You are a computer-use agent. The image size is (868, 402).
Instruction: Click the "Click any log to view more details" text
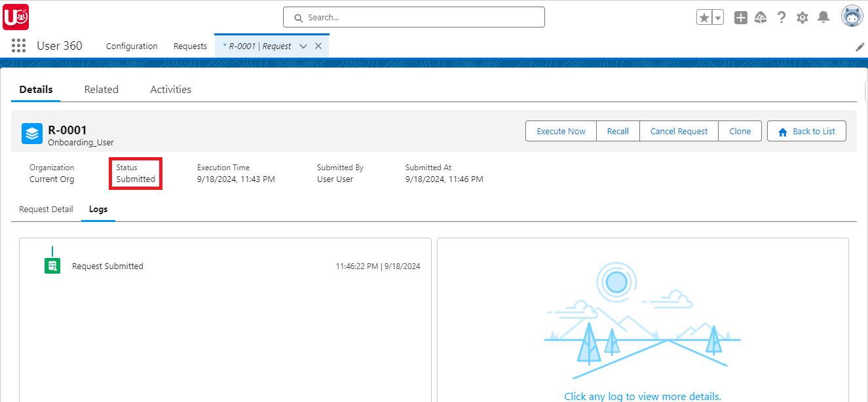(x=643, y=396)
